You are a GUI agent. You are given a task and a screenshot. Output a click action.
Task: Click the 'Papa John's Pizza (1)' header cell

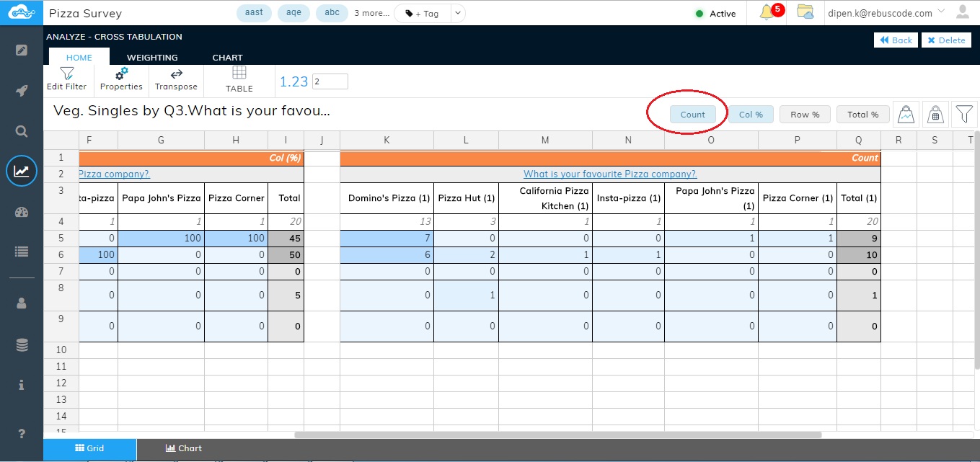(x=711, y=198)
